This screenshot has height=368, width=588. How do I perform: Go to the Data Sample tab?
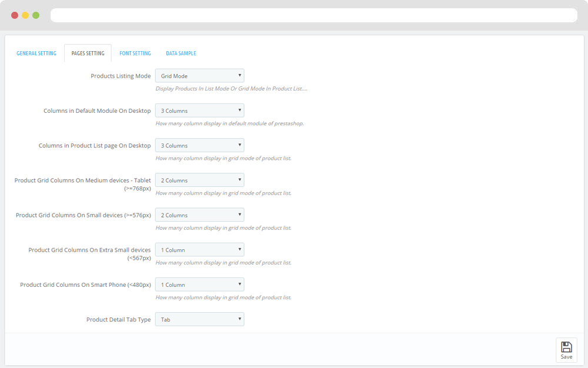[x=181, y=53]
